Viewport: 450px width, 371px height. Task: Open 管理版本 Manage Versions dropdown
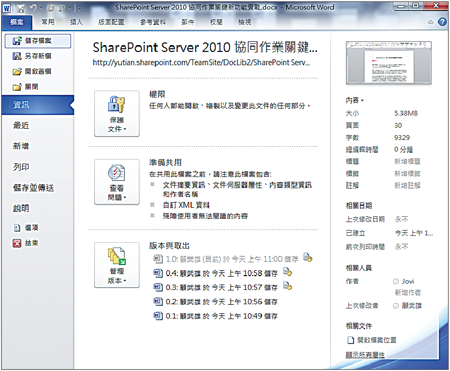117,265
